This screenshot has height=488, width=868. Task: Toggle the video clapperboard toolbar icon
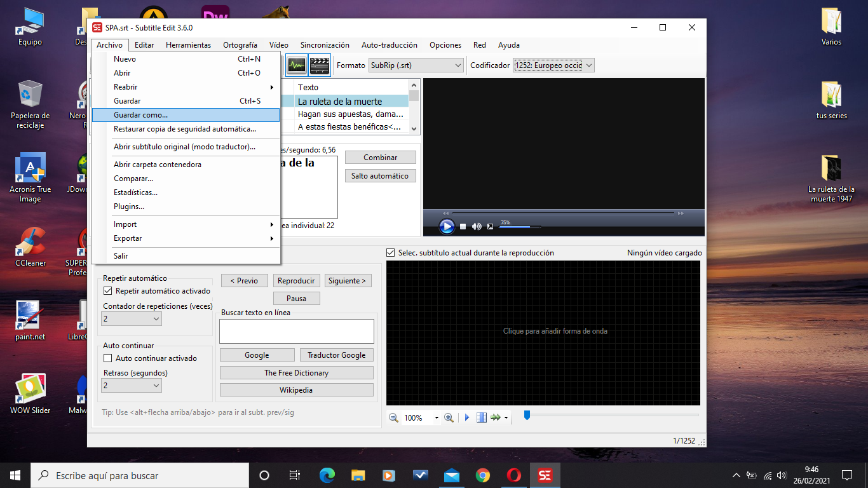click(319, 65)
